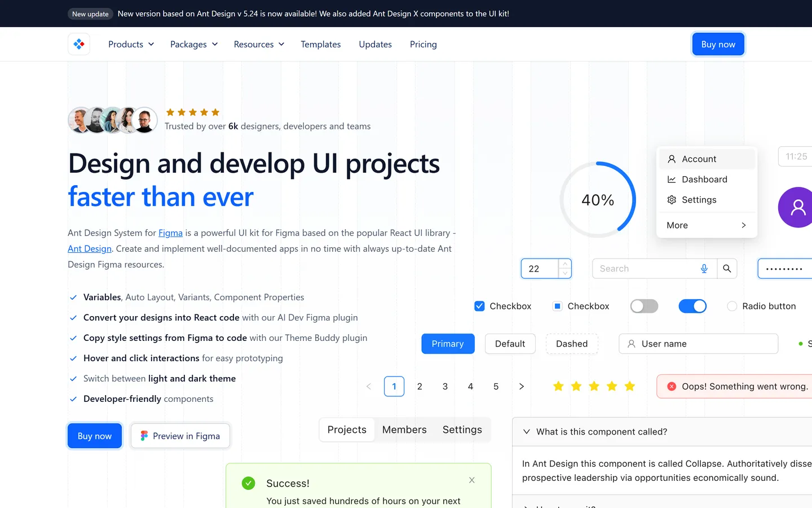Click the purple user avatar circle
The height and width of the screenshot is (508, 812).
click(795, 207)
